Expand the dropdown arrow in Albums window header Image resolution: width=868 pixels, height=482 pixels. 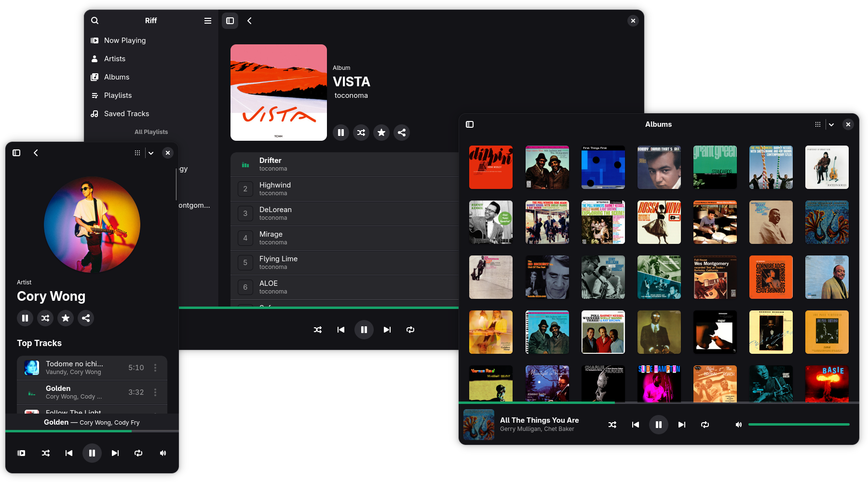point(831,124)
